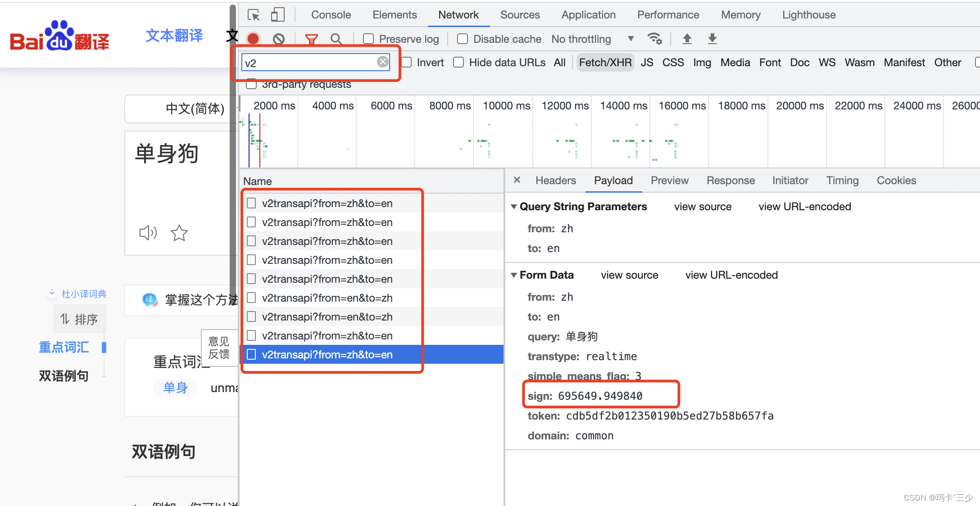Click the Record network requests icon
Screen dimensions: 980x506
coord(252,39)
